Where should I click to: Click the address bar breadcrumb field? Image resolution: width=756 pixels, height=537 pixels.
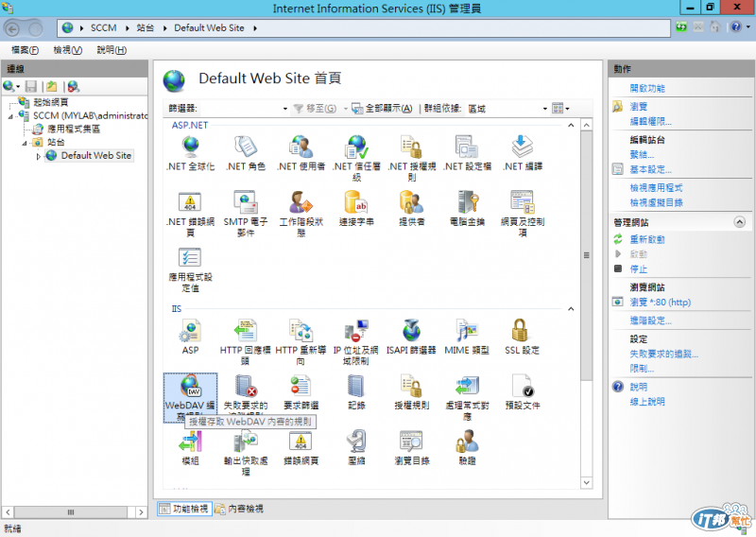point(364,28)
